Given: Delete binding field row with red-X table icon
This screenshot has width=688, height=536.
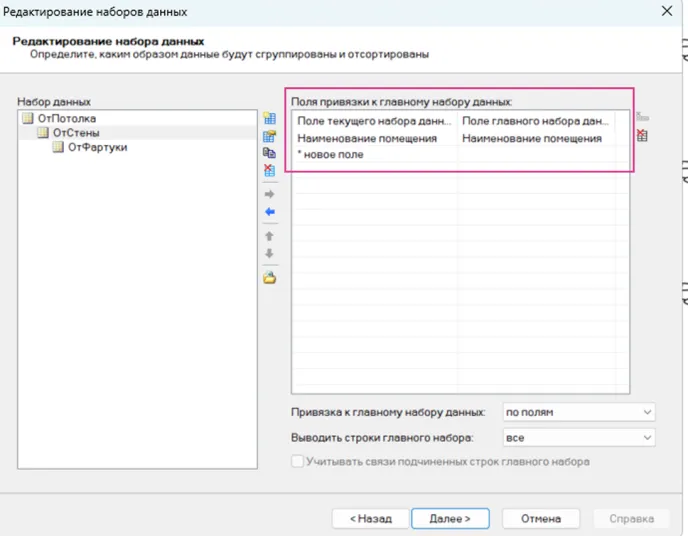Looking at the screenshot, I should pos(642,136).
